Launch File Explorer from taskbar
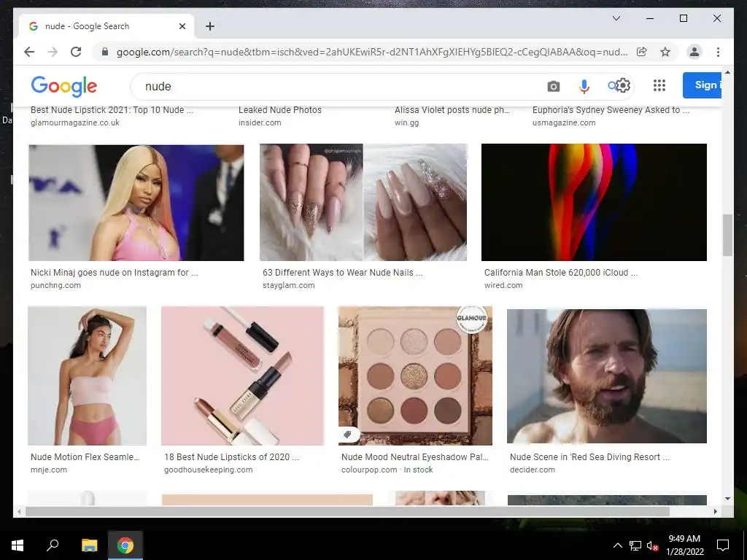The image size is (747, 560). point(89,545)
